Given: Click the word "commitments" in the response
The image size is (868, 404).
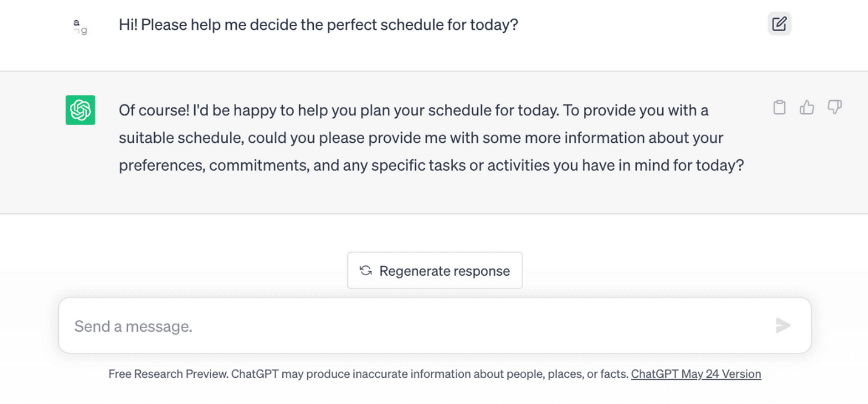Looking at the screenshot, I should click(x=259, y=165).
